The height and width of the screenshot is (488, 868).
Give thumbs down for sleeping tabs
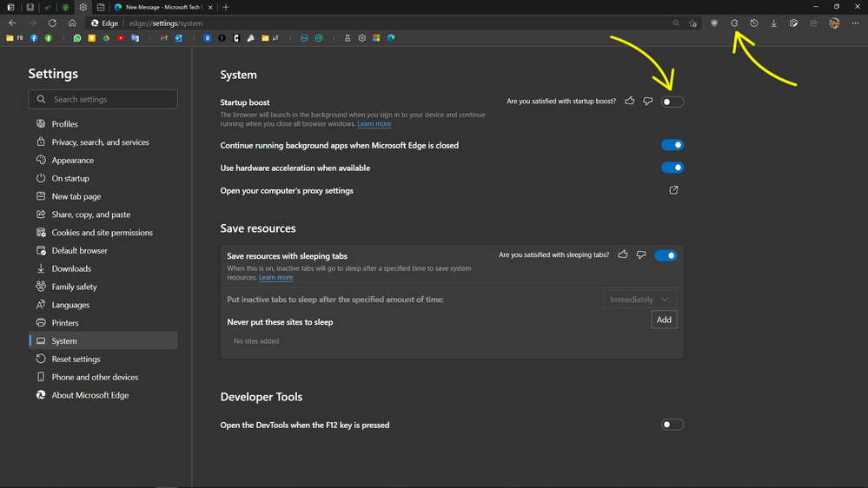(x=641, y=254)
